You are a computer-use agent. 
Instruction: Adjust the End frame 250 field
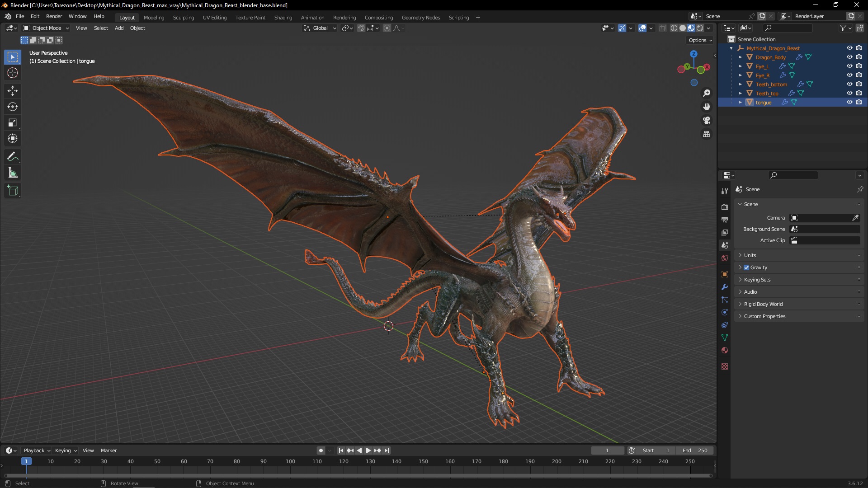click(x=695, y=450)
